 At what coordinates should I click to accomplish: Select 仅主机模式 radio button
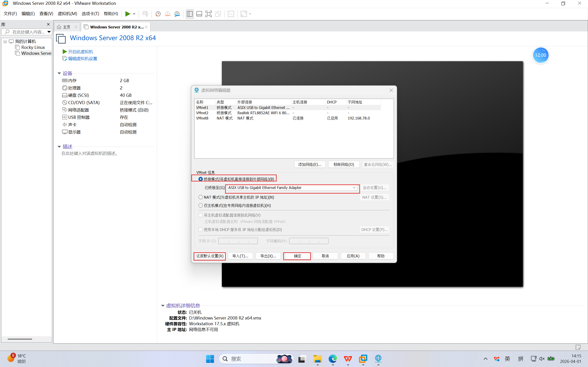point(201,206)
